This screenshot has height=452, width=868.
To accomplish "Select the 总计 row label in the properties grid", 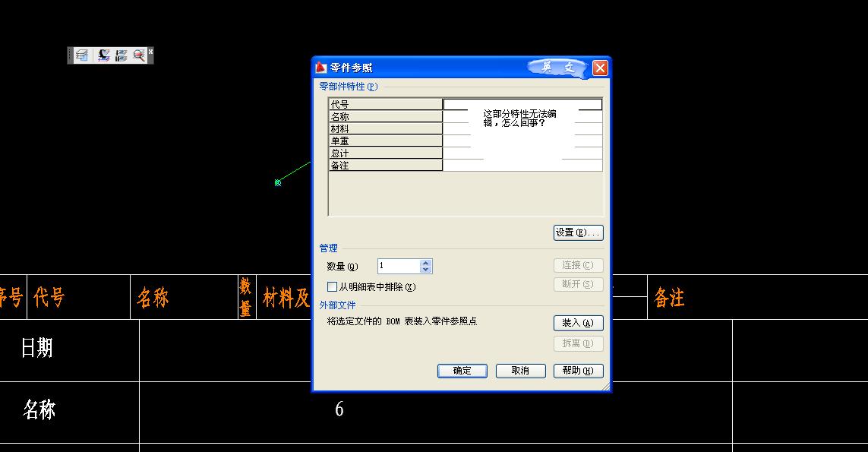I will click(386, 153).
